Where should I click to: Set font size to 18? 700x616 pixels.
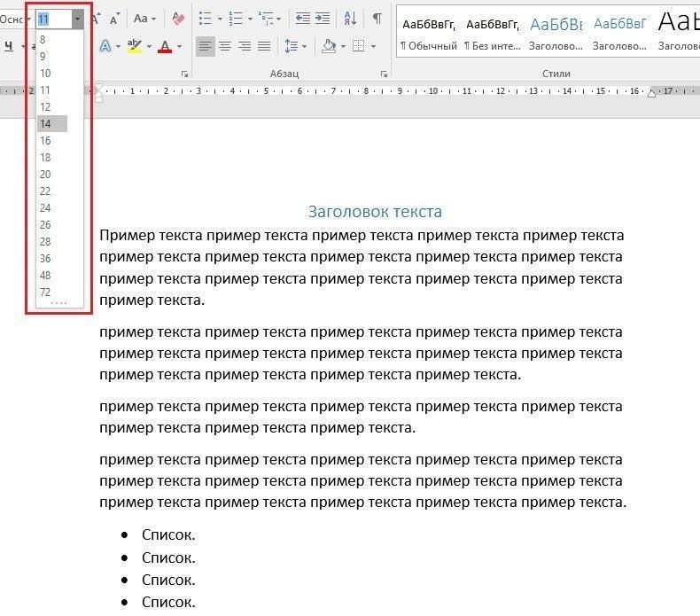point(60,157)
